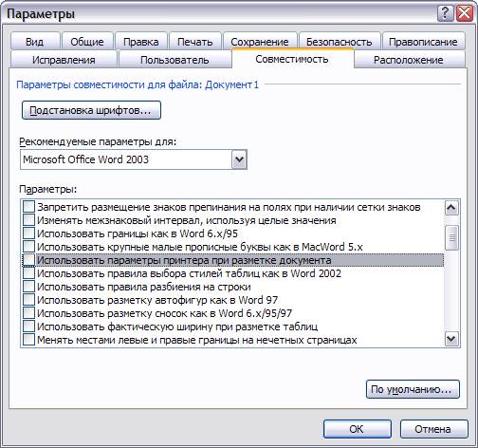Click Microsoft Office Word 2003 combo field
This screenshot has width=478, height=448.
tap(134, 159)
